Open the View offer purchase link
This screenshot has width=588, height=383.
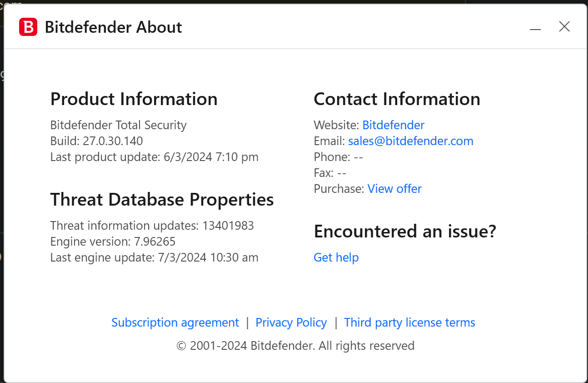tap(394, 189)
